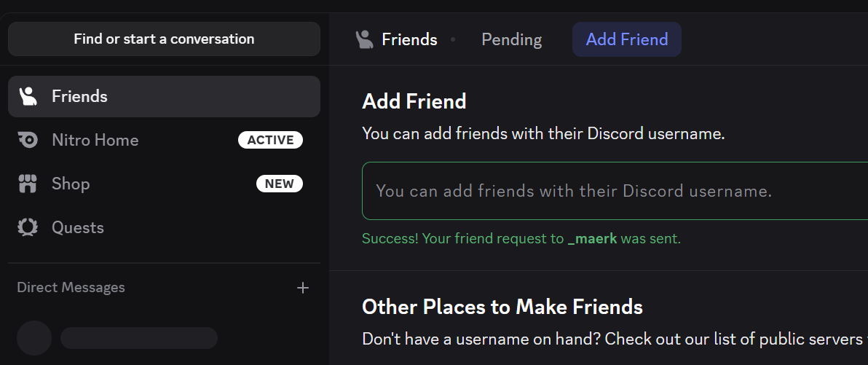This screenshot has width=868, height=365.
Task: Select the Add Friend tab
Action: tap(626, 39)
